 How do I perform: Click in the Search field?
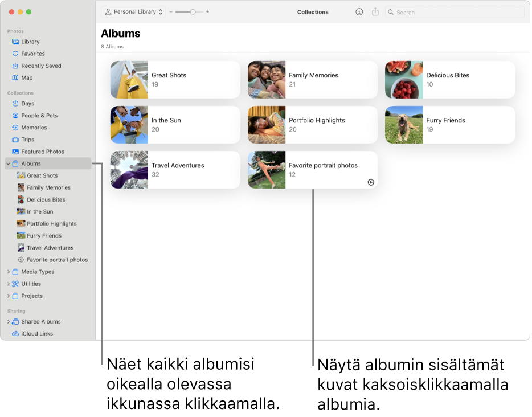455,12
